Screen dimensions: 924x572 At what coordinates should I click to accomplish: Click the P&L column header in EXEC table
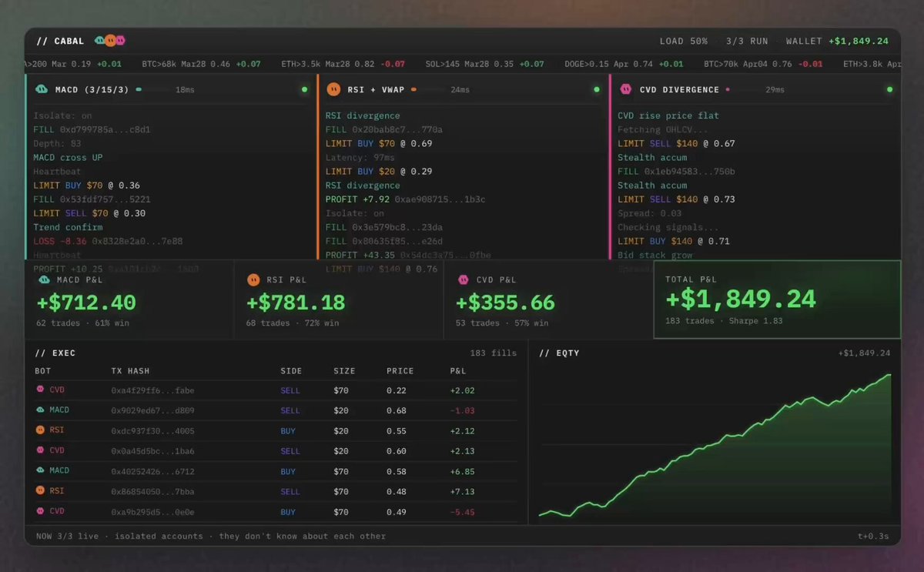pyautogui.click(x=458, y=371)
